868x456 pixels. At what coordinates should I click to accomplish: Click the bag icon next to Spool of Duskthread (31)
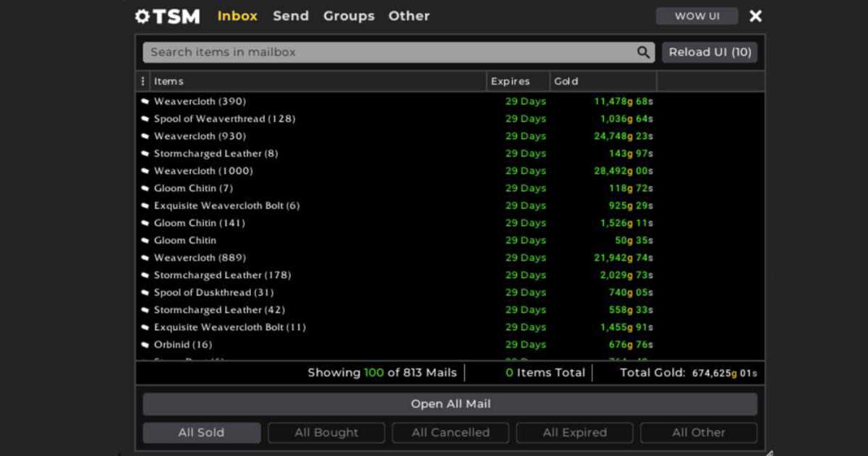coord(145,292)
